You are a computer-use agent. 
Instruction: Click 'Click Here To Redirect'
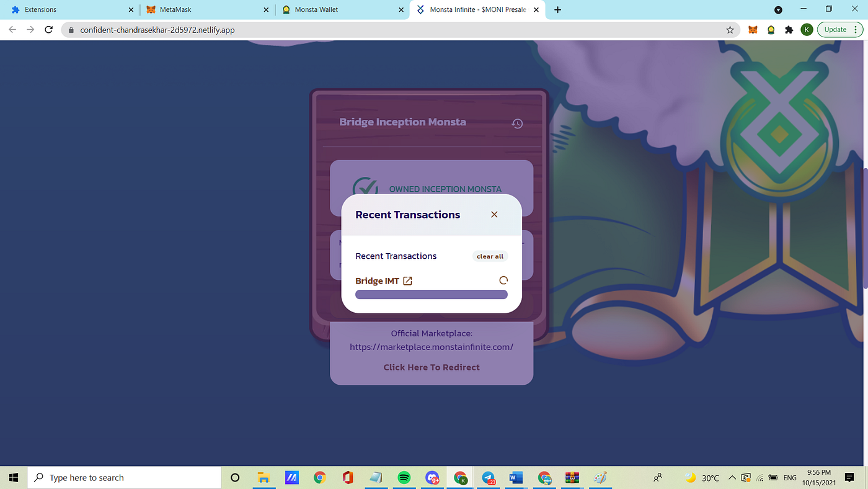[x=432, y=367]
